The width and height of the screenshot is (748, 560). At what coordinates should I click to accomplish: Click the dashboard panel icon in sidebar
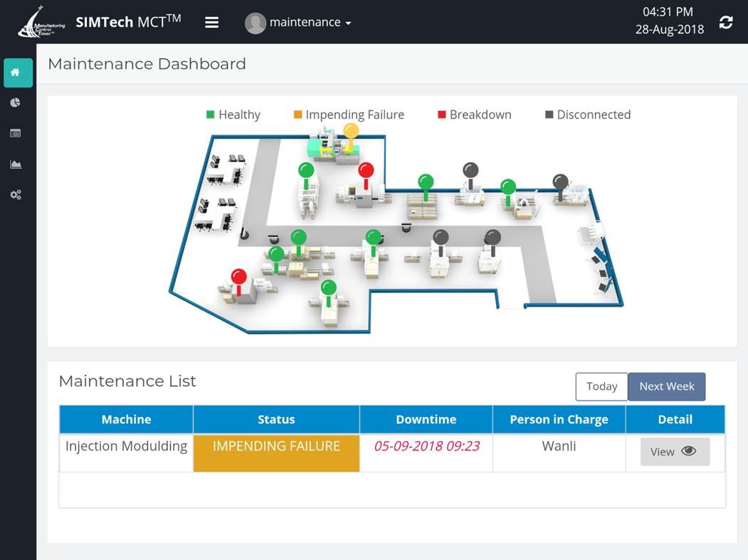(x=16, y=132)
